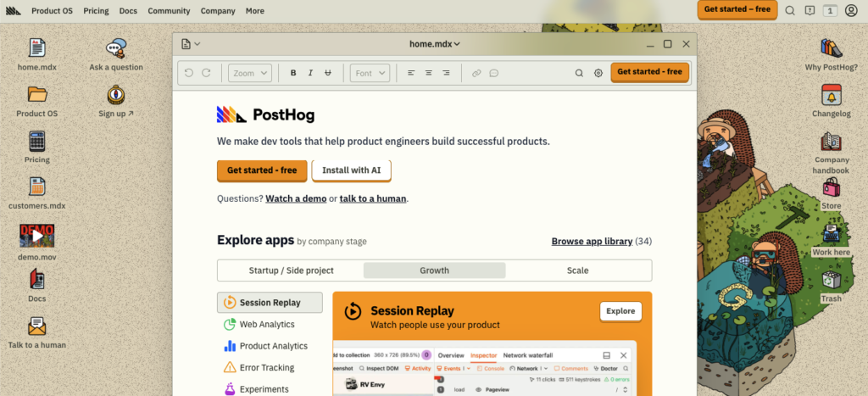Open the Community menu
The height and width of the screenshot is (396, 868).
click(169, 10)
